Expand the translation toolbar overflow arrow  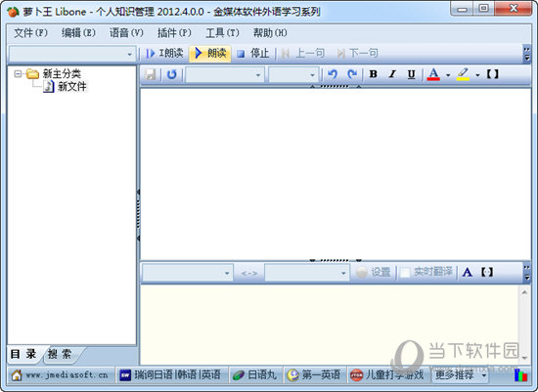[x=526, y=273]
